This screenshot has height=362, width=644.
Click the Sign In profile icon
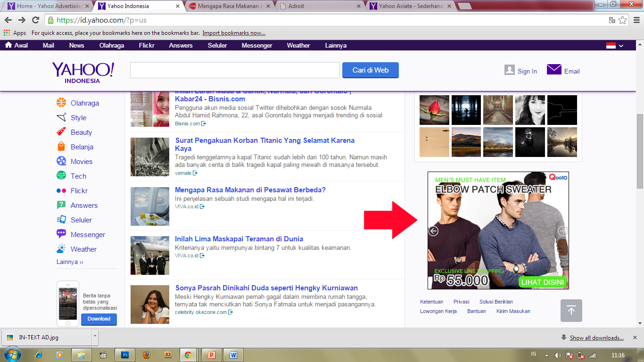pyautogui.click(x=510, y=70)
